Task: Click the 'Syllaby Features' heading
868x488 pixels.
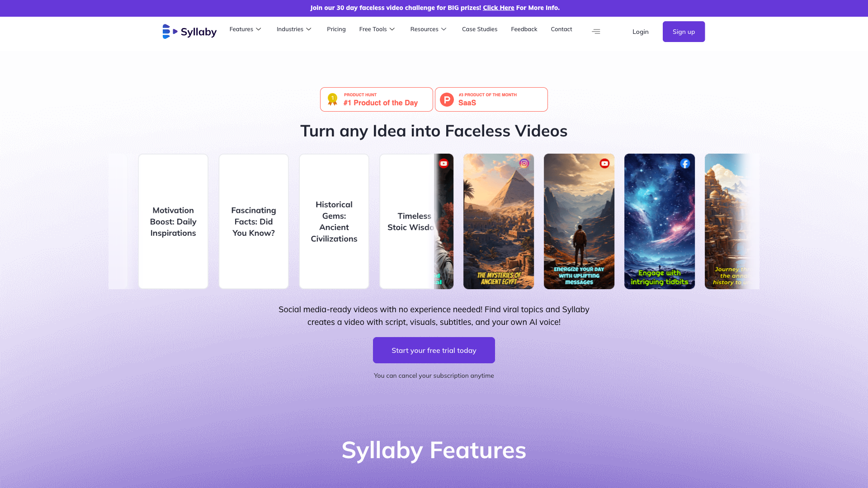Action: pyautogui.click(x=434, y=450)
